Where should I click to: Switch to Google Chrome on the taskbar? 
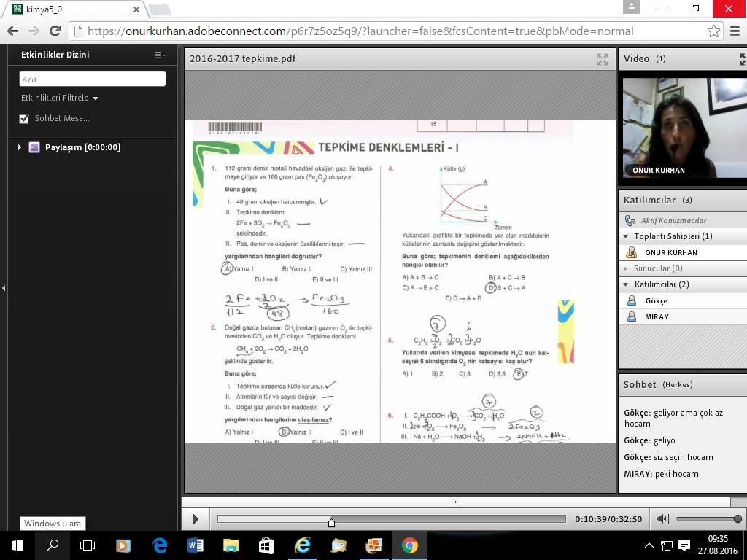point(410,545)
